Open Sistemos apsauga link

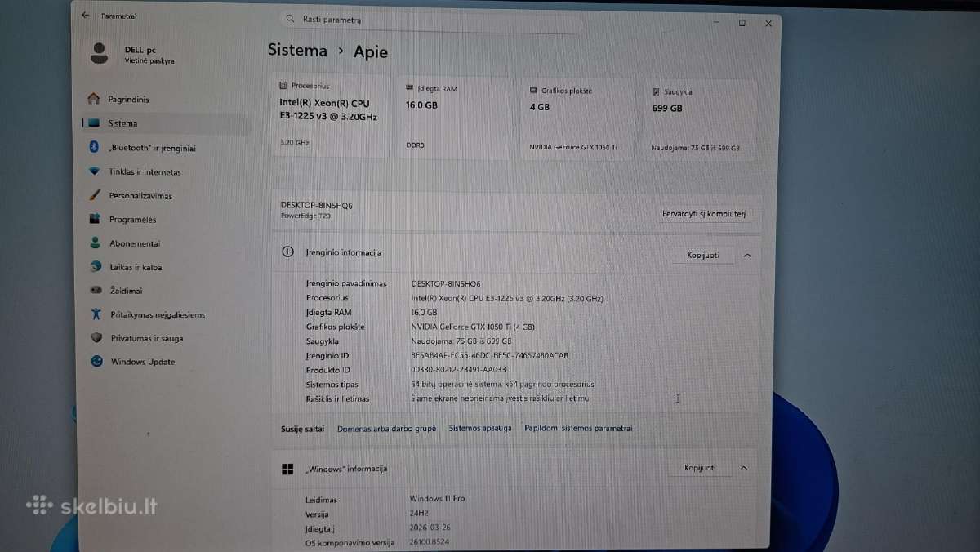point(480,428)
